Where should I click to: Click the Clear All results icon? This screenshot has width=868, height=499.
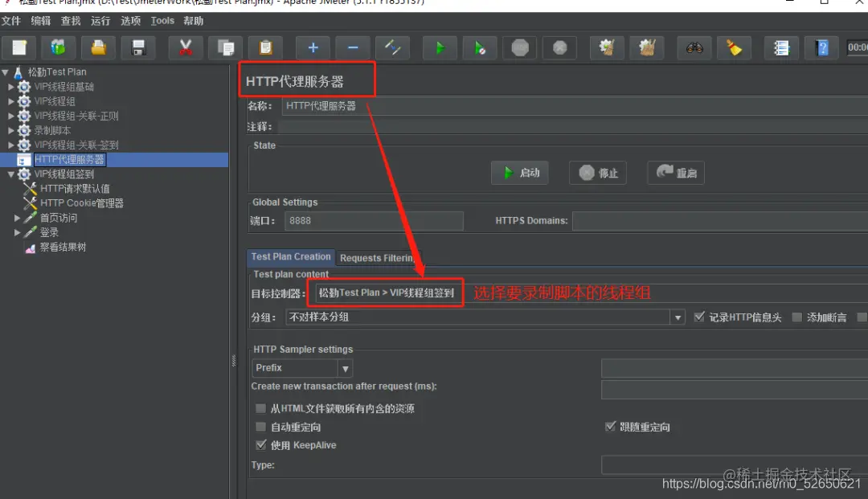coord(646,48)
